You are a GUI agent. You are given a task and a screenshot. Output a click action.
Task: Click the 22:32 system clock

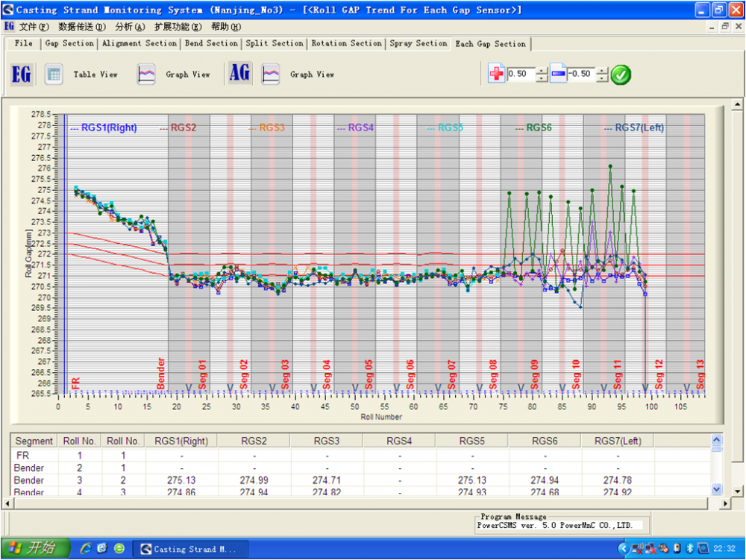point(724,549)
